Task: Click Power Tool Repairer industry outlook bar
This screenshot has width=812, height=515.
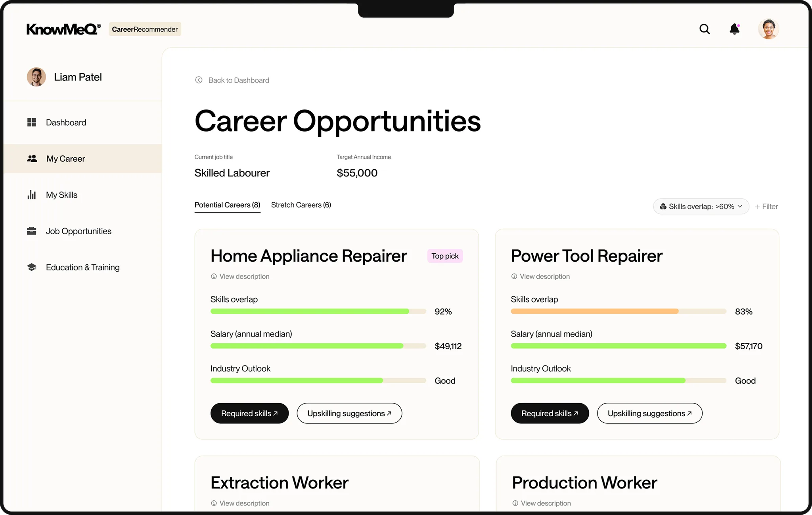Action: 619,381
